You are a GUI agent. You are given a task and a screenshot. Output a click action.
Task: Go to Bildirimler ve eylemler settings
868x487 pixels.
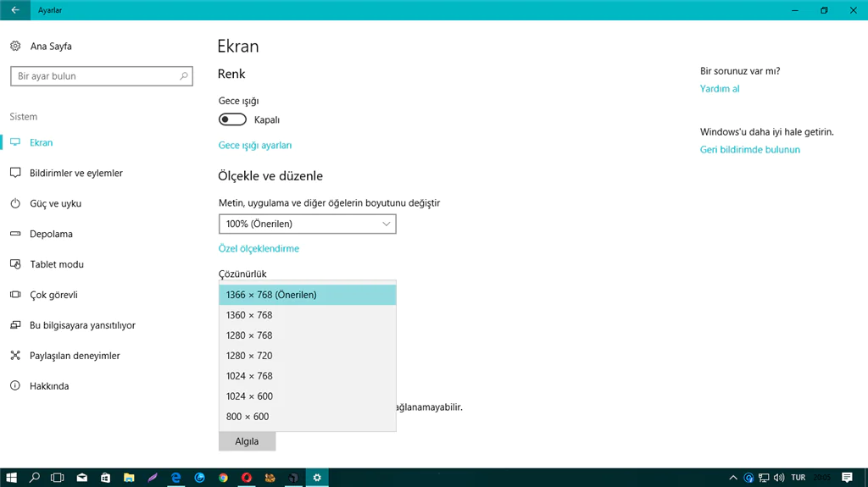[x=76, y=173]
